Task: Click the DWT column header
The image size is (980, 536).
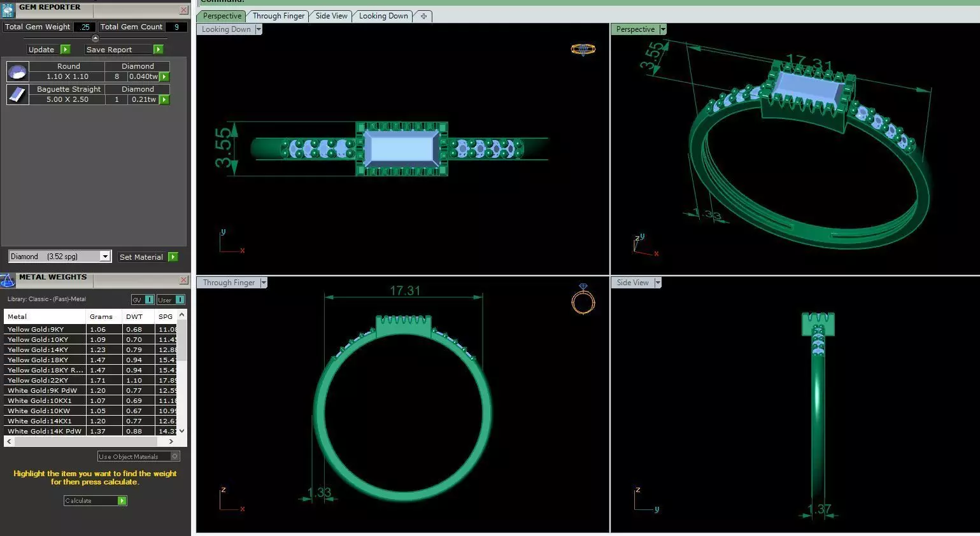Action: 138,316
